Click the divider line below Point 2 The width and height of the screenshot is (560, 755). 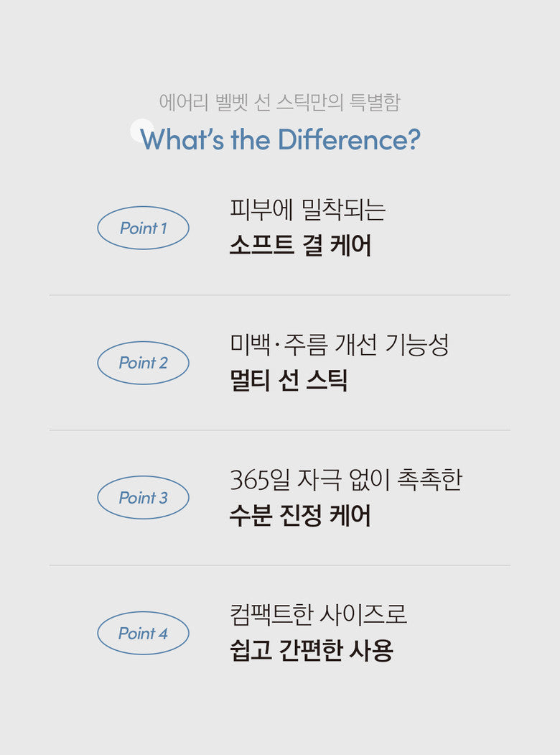click(280, 430)
